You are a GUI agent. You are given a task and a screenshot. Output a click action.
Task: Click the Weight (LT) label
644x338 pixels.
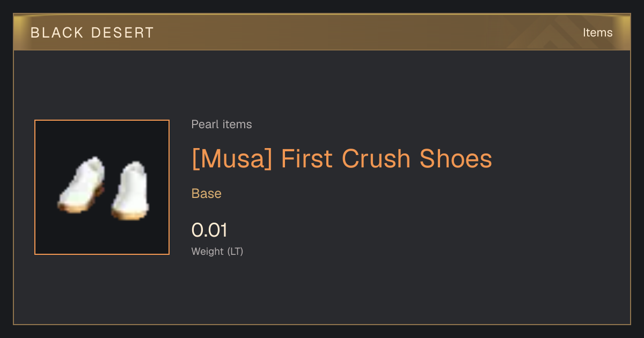pyautogui.click(x=217, y=251)
